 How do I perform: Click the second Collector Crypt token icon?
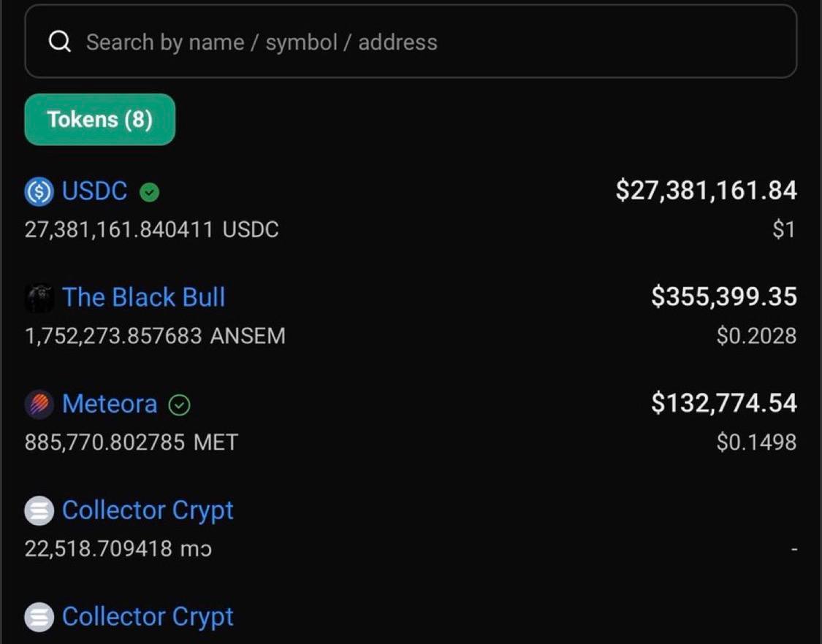tap(39, 617)
